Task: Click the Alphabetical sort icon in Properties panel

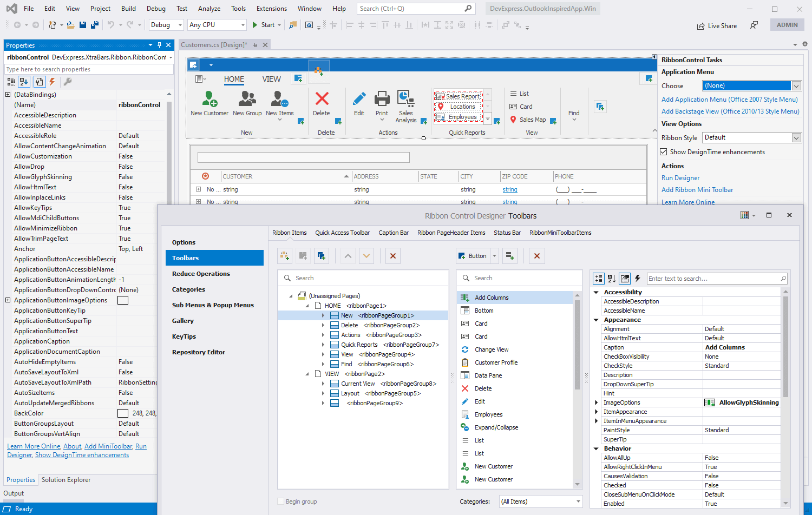Action: pos(23,82)
